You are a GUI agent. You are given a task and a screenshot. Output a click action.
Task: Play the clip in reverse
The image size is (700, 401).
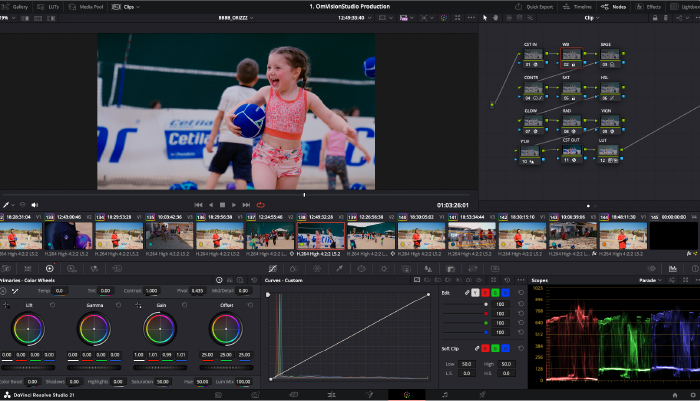pyautogui.click(x=211, y=205)
